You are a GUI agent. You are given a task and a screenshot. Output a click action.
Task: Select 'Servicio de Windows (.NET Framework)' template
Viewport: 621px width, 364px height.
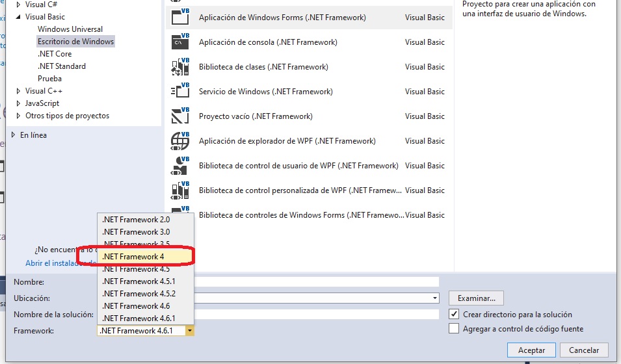pos(309,92)
